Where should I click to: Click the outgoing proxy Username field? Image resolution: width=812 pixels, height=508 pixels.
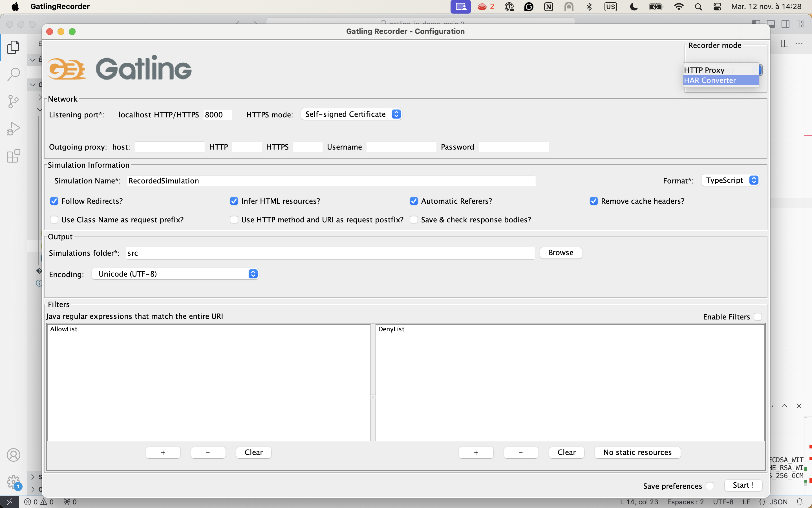[x=401, y=147]
